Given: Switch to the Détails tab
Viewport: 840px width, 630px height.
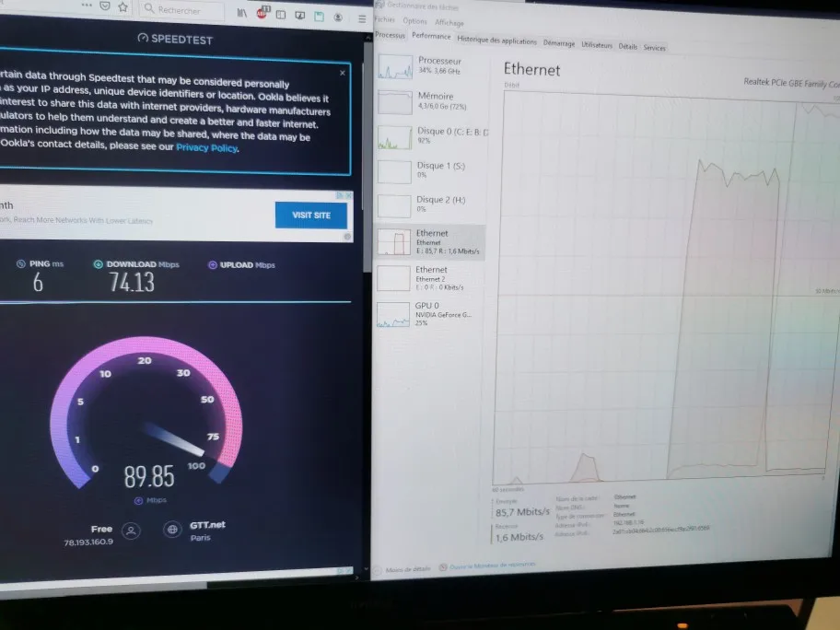Looking at the screenshot, I should coord(628,47).
